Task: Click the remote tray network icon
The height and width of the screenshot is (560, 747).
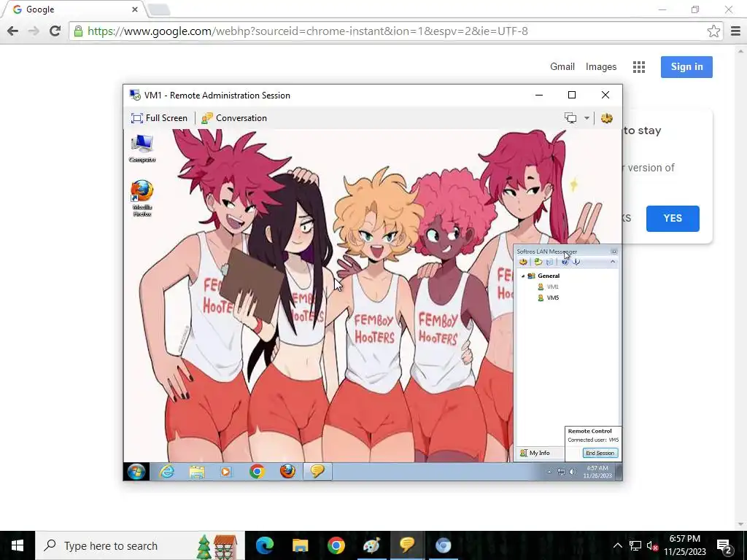Action: coord(561,472)
